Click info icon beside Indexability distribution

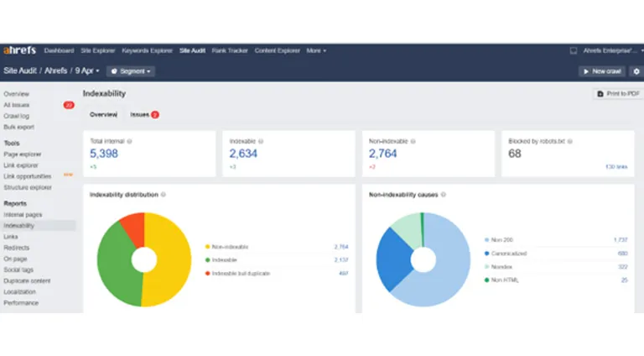pyautogui.click(x=164, y=195)
